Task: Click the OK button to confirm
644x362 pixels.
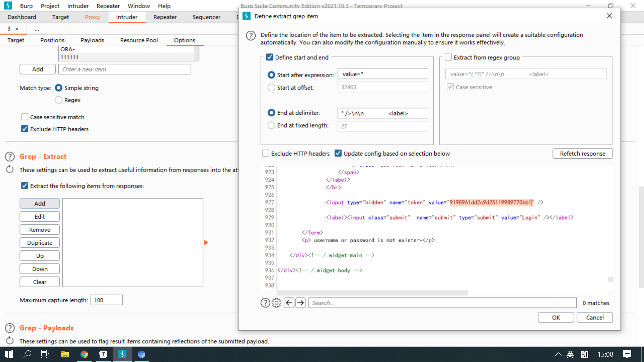Action: (x=556, y=317)
